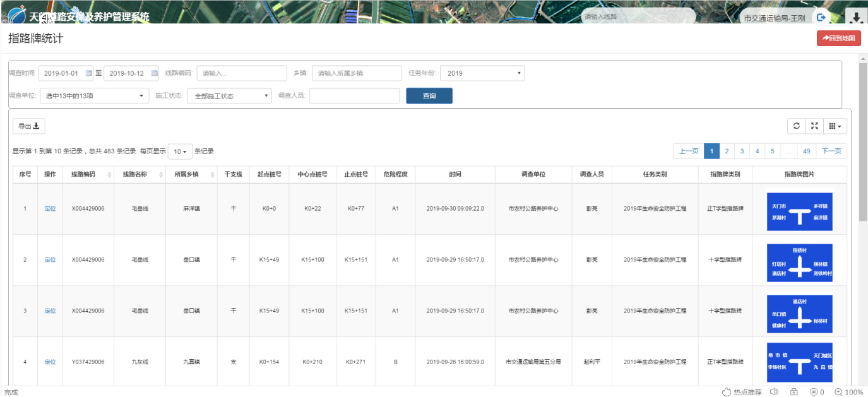
Task: Click the 乡镇 input field
Action: click(x=357, y=73)
